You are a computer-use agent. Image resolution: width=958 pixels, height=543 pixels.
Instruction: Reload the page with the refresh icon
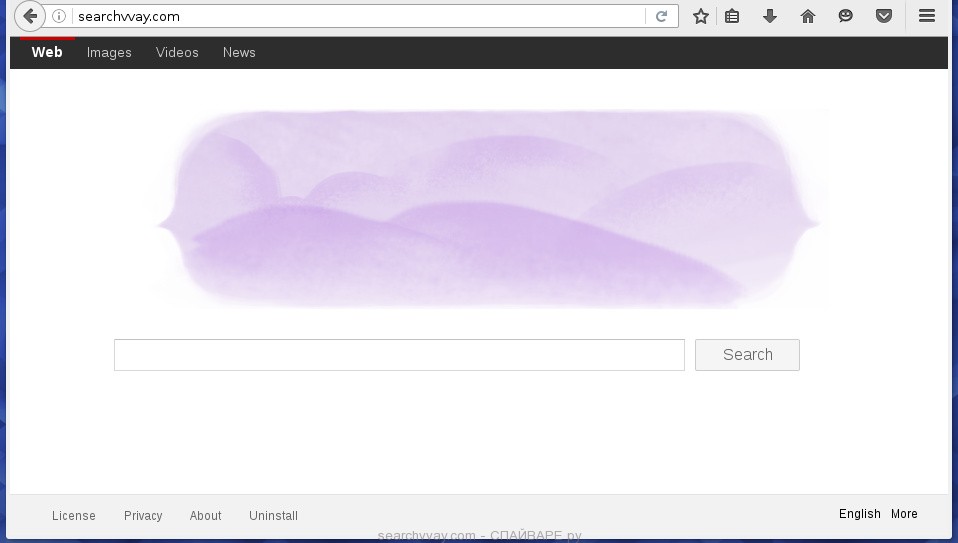661,16
